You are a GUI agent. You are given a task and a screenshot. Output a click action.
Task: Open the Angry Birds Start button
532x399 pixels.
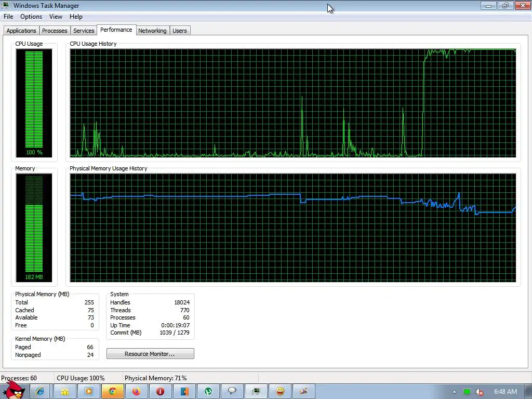pyautogui.click(x=13, y=390)
